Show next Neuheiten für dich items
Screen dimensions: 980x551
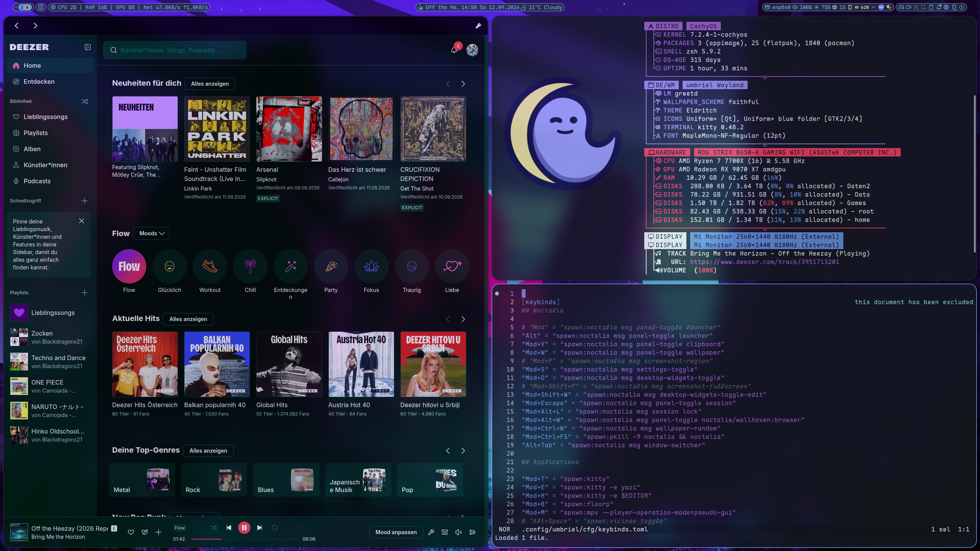(463, 84)
